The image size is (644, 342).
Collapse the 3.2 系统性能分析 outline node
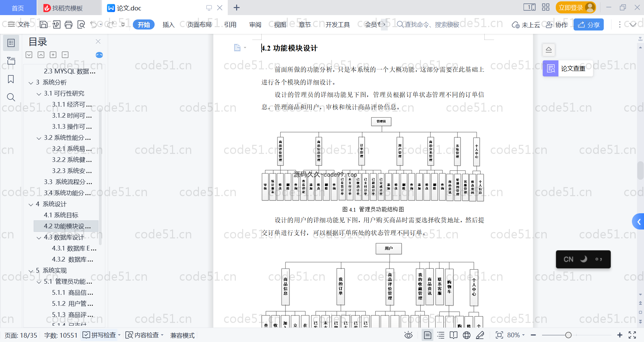[39, 138]
